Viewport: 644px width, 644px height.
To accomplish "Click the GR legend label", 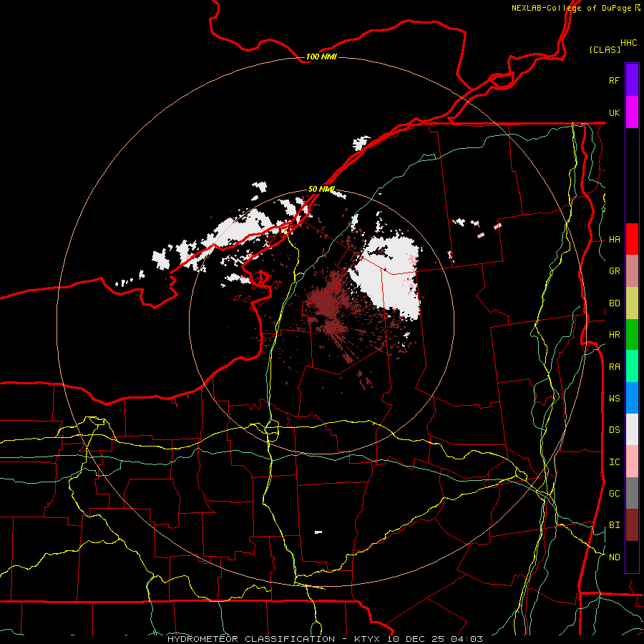I will coord(614,271).
